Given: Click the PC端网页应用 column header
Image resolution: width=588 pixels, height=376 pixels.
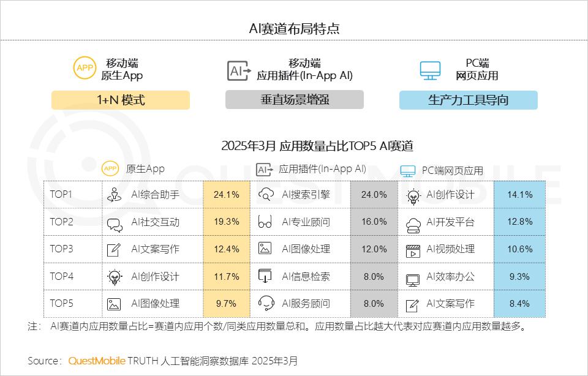Looking at the screenshot, I should pos(452,171).
